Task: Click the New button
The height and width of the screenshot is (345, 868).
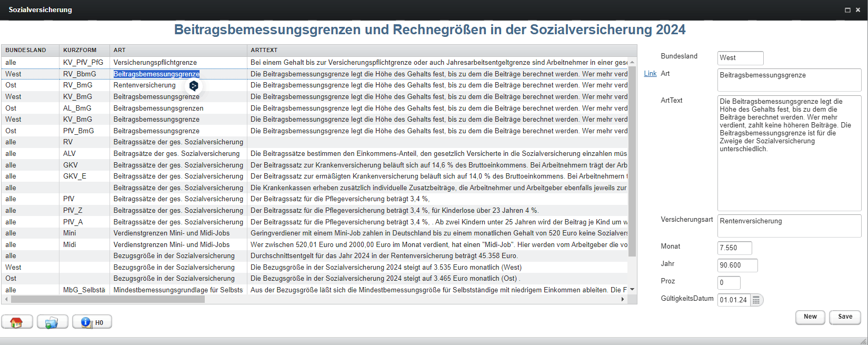Action: tap(810, 317)
